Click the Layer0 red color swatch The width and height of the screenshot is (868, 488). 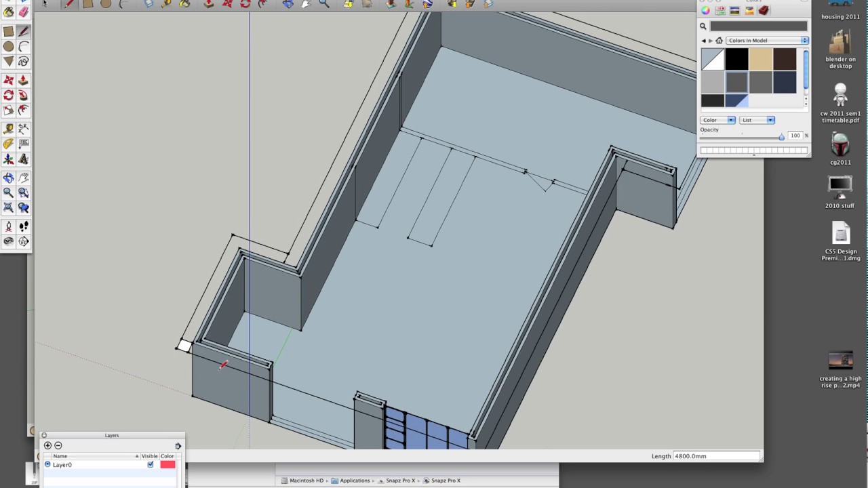click(x=167, y=464)
